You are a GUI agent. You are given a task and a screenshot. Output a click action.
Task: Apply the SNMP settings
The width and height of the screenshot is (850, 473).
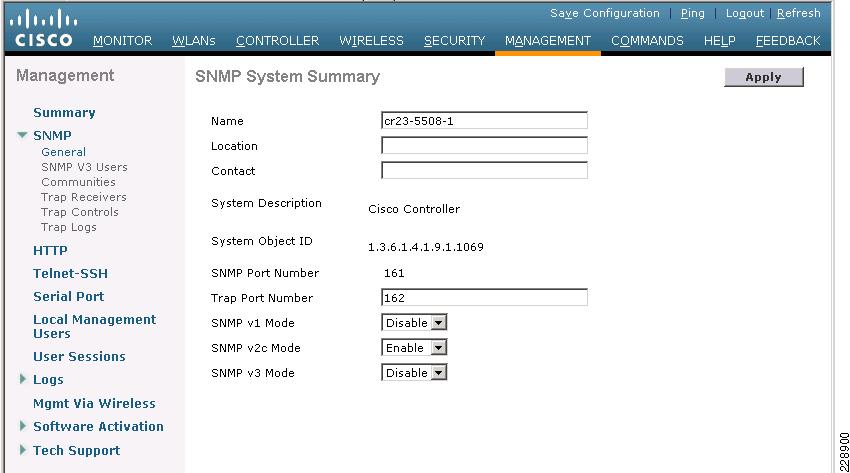pyautogui.click(x=763, y=77)
